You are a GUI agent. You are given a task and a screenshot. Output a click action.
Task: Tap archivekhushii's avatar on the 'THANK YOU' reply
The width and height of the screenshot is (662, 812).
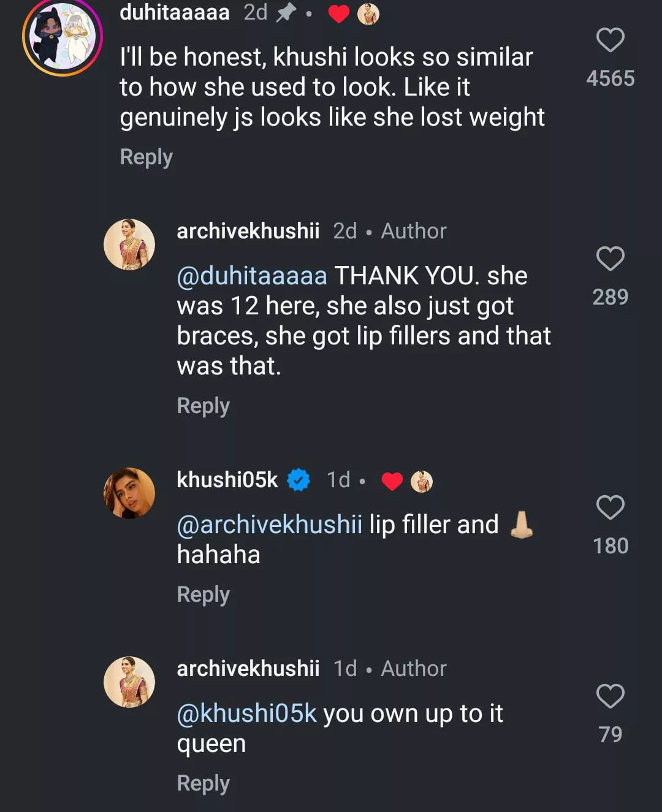click(x=129, y=245)
